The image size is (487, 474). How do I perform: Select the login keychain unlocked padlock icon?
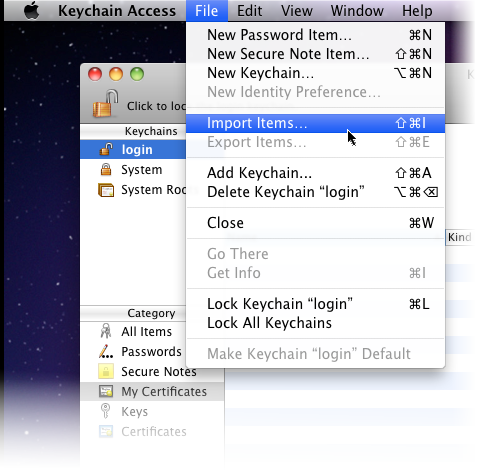[x=106, y=149]
